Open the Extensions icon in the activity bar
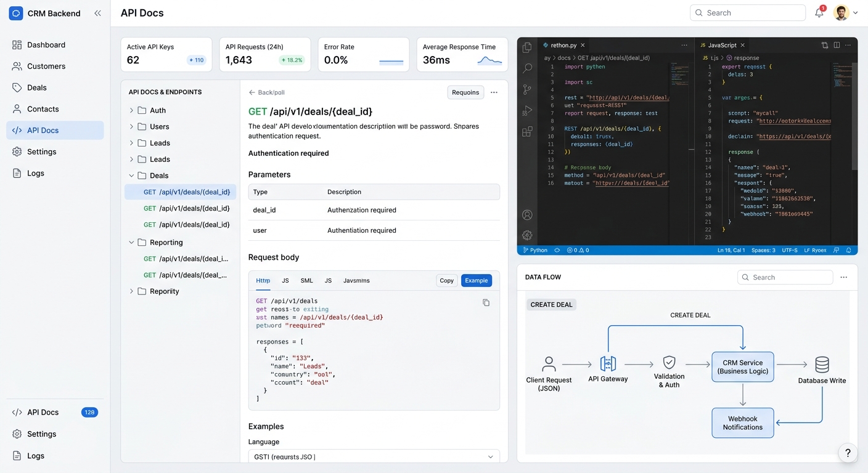 point(527,131)
